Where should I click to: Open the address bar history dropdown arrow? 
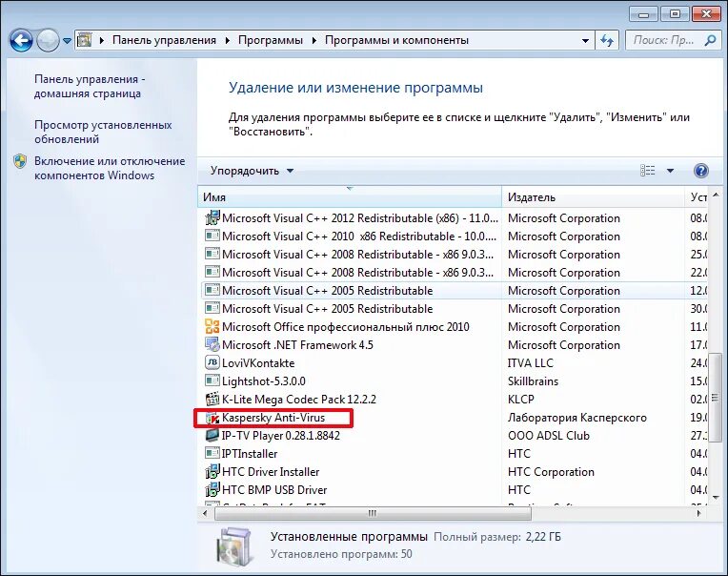click(585, 41)
